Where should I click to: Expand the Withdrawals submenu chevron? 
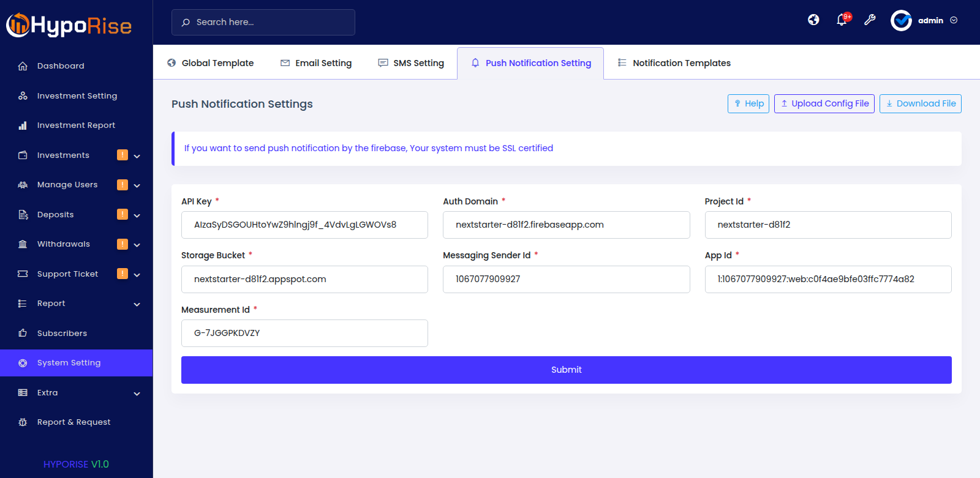click(137, 245)
